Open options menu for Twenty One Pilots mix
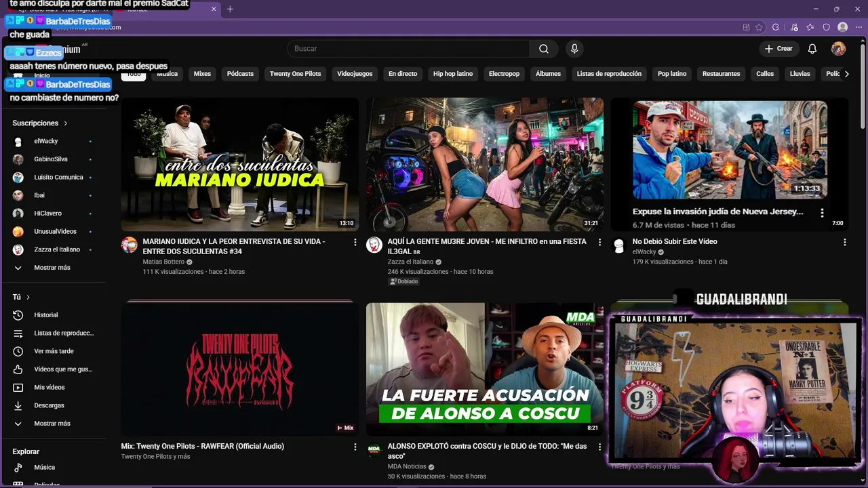868x488 pixels. click(x=355, y=447)
